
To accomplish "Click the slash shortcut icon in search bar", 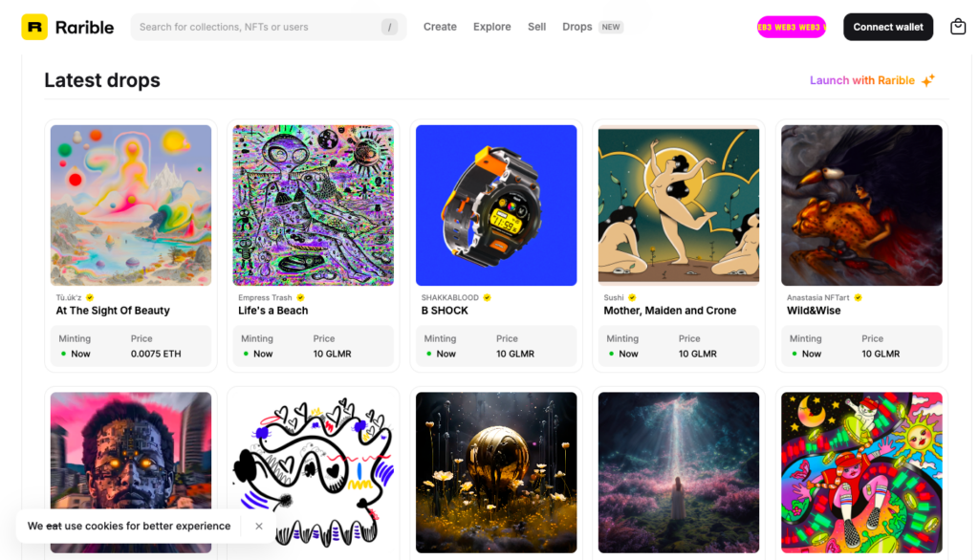I will tap(390, 27).
